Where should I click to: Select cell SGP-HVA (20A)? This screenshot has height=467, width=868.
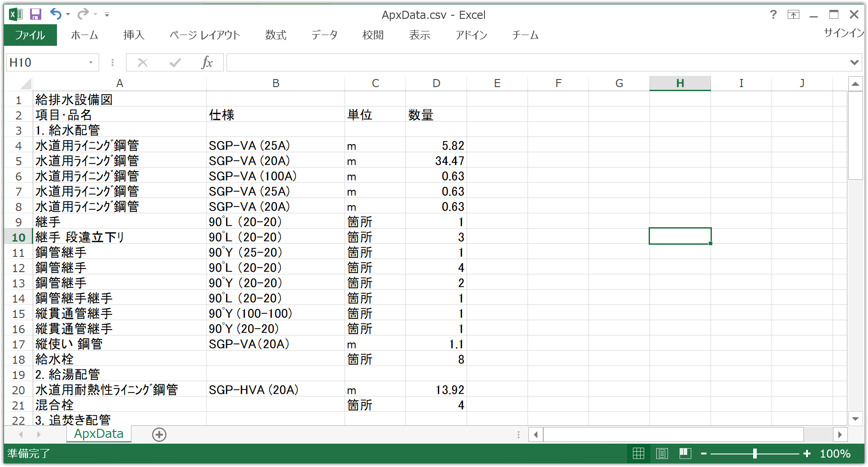click(275, 389)
